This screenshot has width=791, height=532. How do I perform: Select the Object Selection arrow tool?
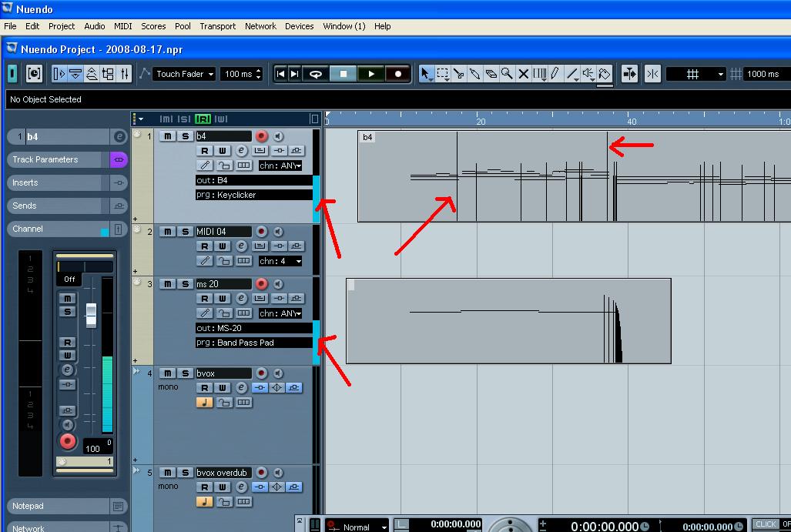[x=426, y=74]
